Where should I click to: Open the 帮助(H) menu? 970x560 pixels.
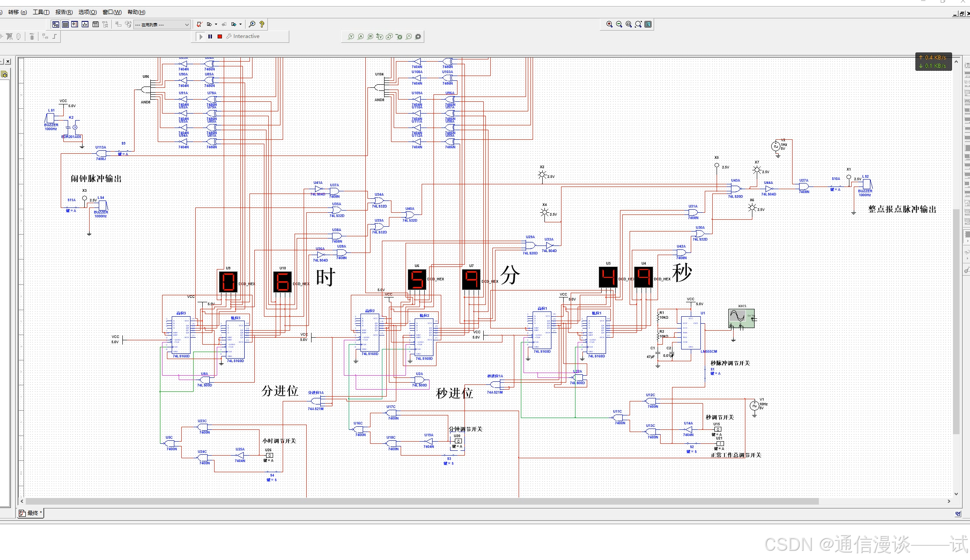136,12
